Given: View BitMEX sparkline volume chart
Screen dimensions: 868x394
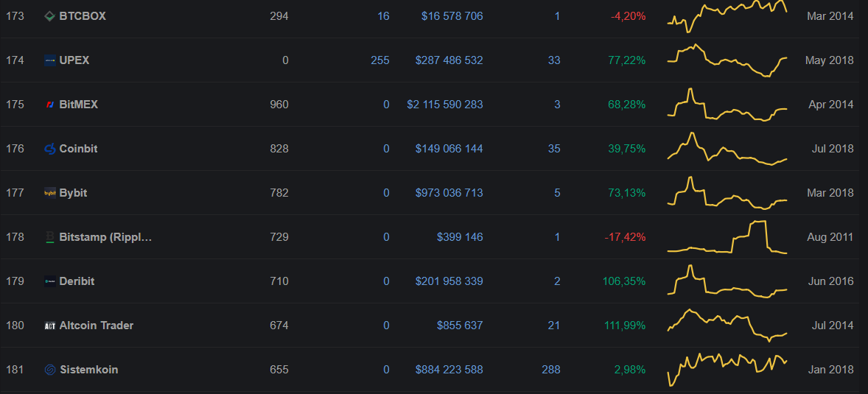Looking at the screenshot, I should coord(727,105).
